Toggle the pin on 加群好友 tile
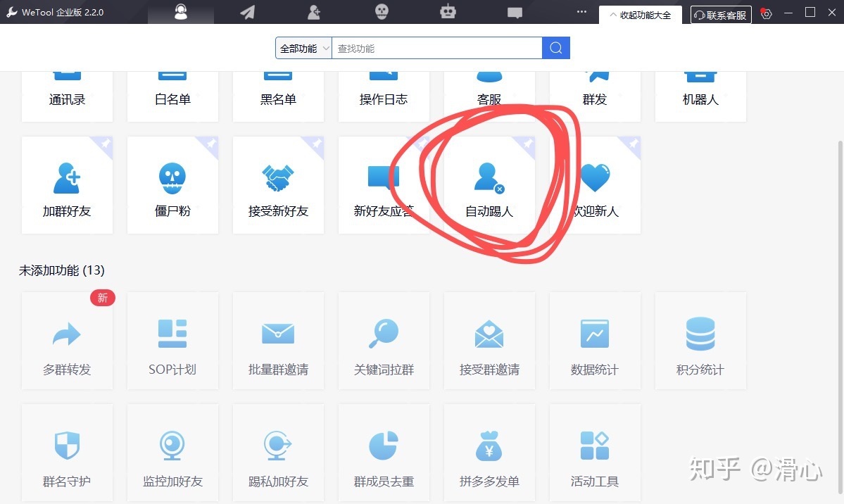 pos(106,144)
